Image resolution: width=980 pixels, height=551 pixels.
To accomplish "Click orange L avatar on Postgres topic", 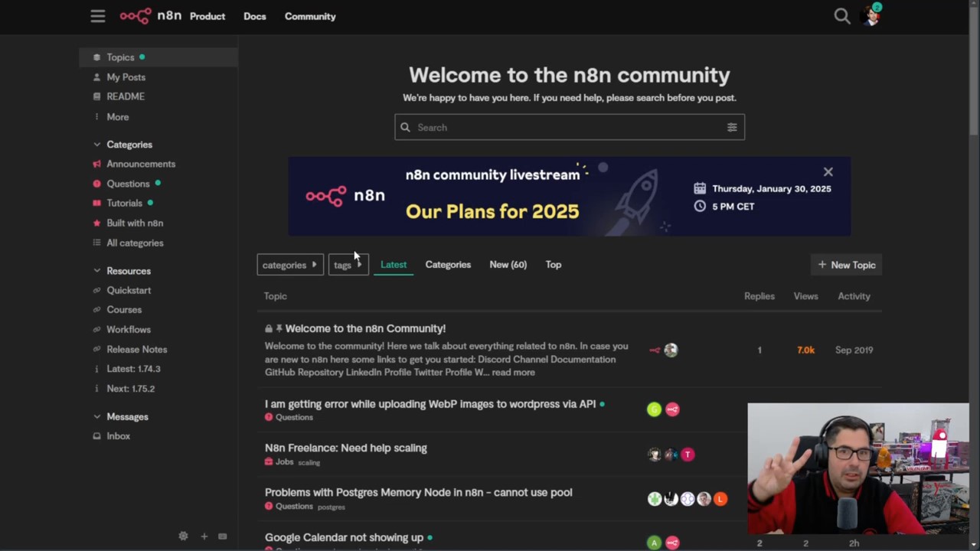I will click(x=720, y=499).
